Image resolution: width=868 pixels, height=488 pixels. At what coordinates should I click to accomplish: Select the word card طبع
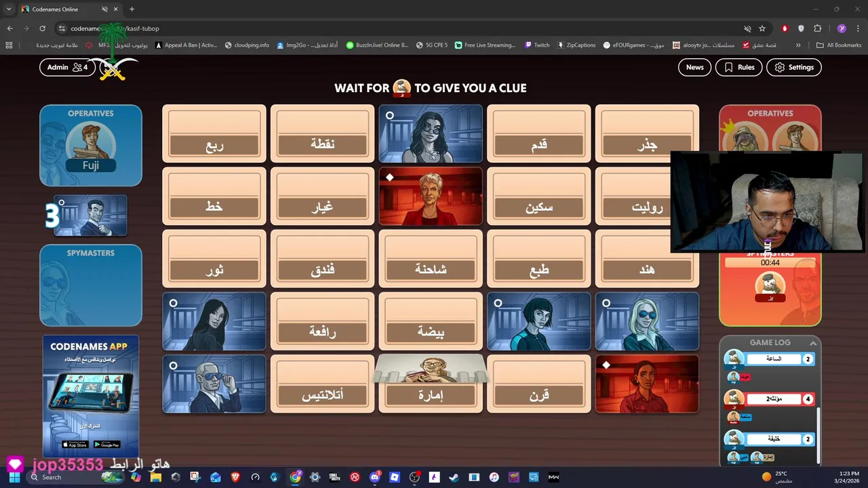538,258
